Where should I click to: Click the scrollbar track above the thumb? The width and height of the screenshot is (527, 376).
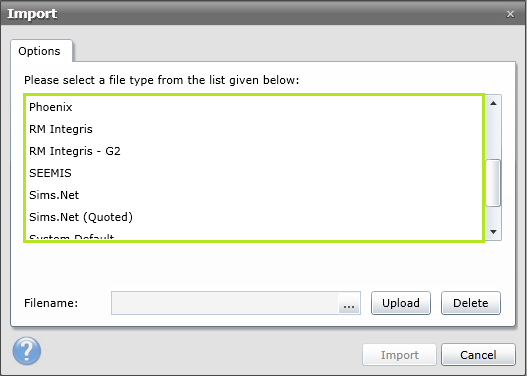click(x=493, y=135)
